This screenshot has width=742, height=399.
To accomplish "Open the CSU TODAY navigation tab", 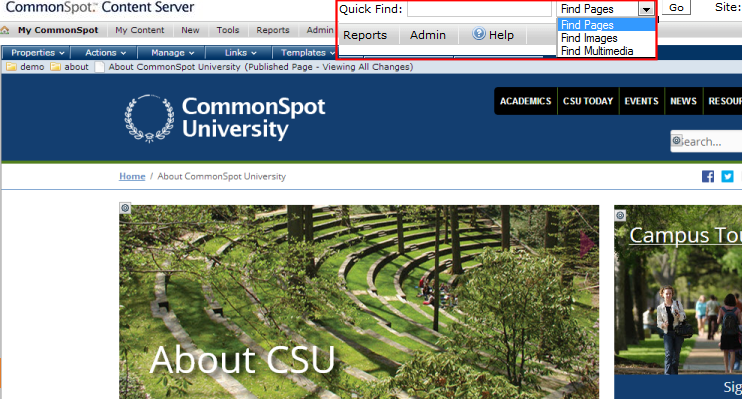I will point(588,101).
